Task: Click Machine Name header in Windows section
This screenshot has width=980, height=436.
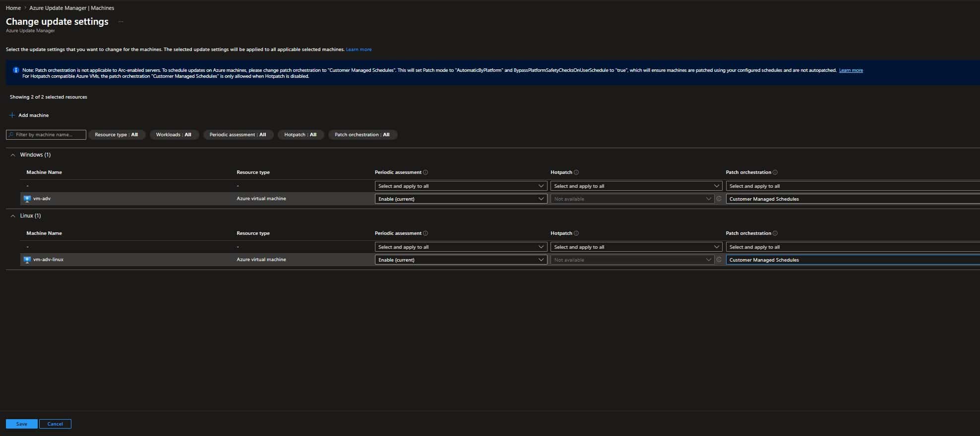Action: pos(44,172)
